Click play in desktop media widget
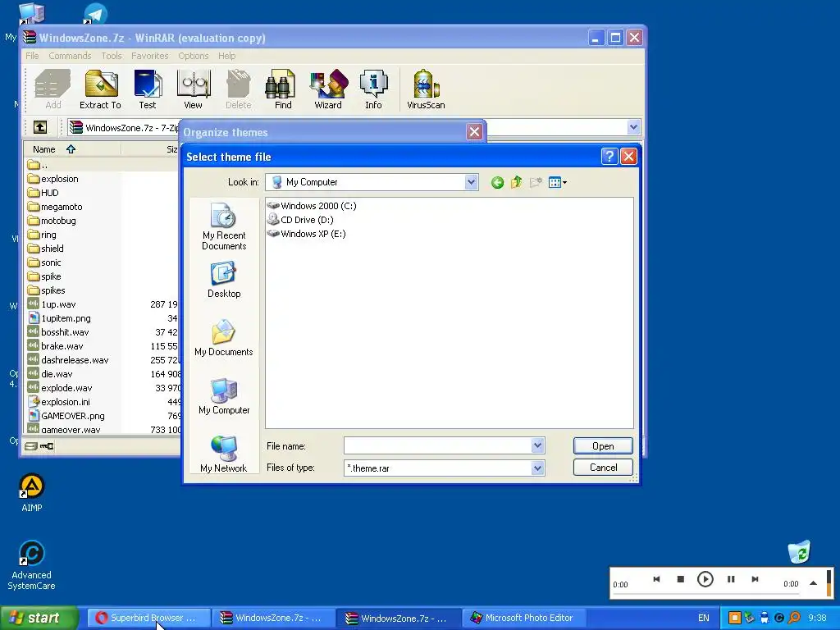Image resolution: width=840 pixels, height=630 pixels. [705, 579]
